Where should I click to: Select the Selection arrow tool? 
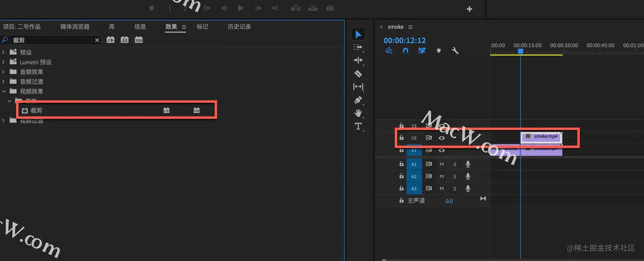point(359,34)
